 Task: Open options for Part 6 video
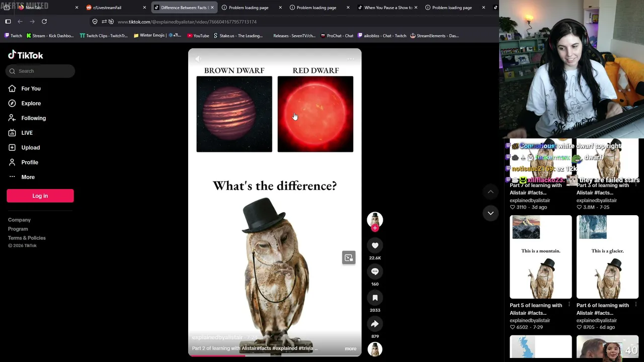636,305
